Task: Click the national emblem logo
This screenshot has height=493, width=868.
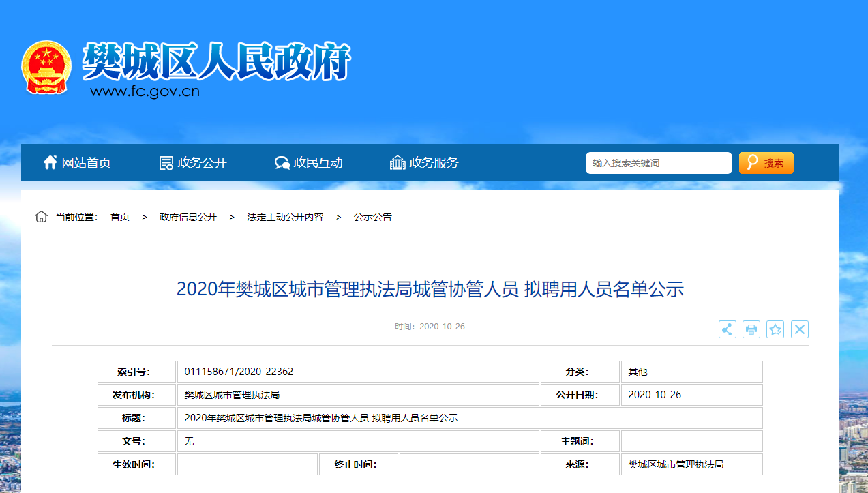Action: (x=46, y=67)
